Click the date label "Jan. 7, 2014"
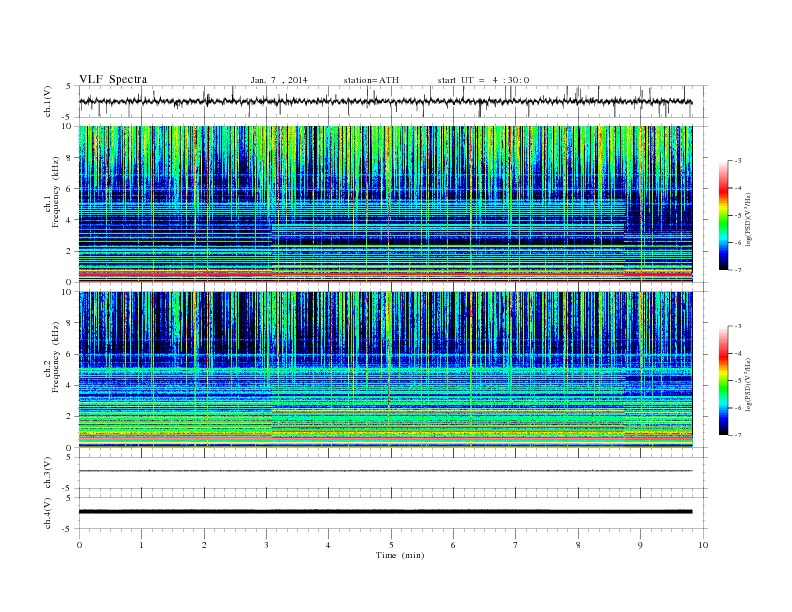This screenshot has height=612, width=792. coord(279,80)
